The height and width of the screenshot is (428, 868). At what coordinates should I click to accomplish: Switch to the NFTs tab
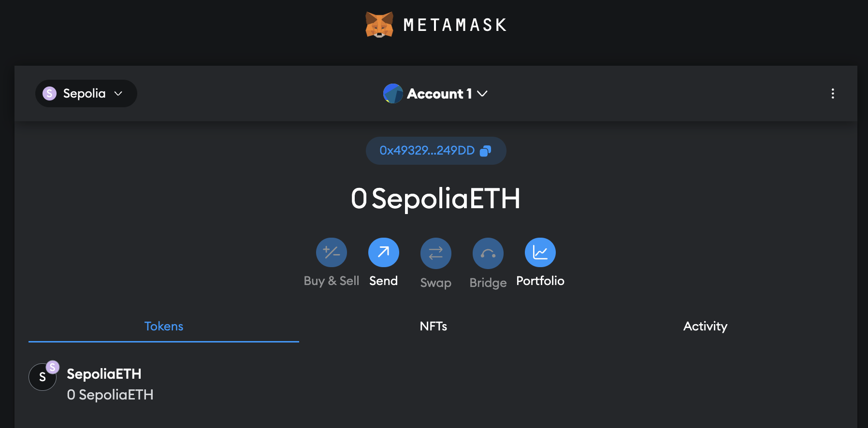coord(434,327)
